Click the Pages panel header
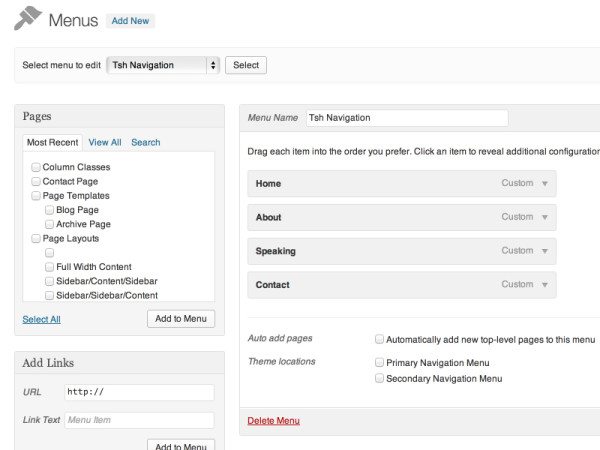600x450 pixels. [119, 116]
